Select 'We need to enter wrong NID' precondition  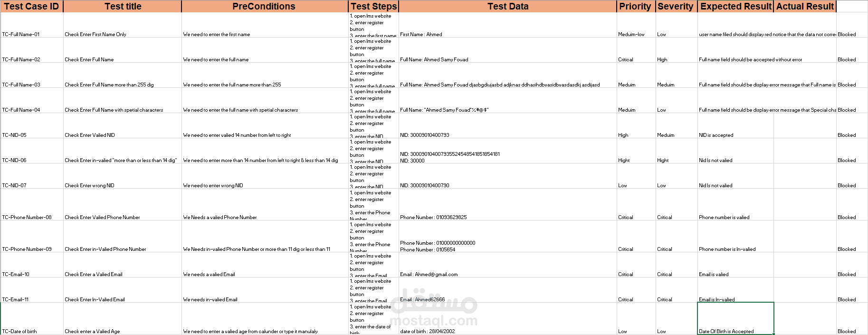(265, 176)
